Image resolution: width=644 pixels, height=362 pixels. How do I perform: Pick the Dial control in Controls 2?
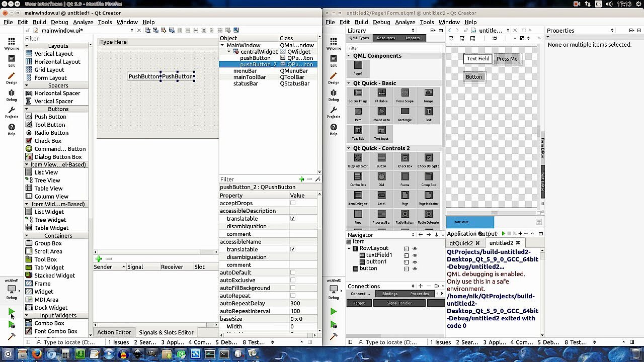381,179
